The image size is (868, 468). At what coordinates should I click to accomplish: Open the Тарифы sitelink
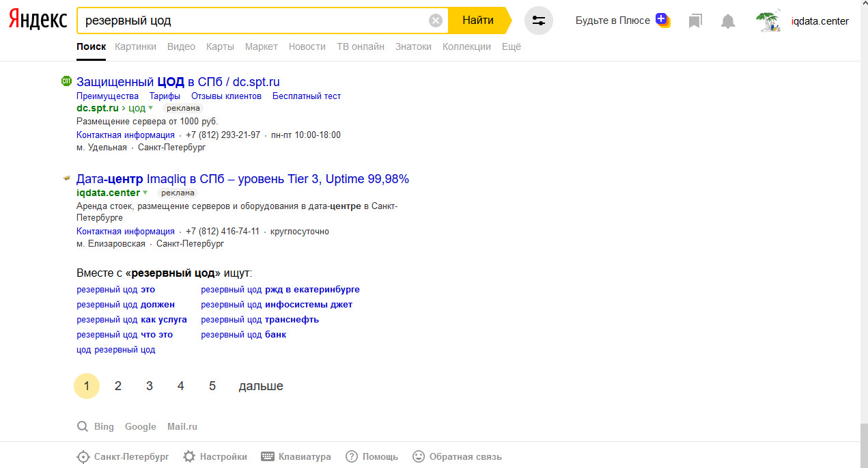(x=165, y=96)
